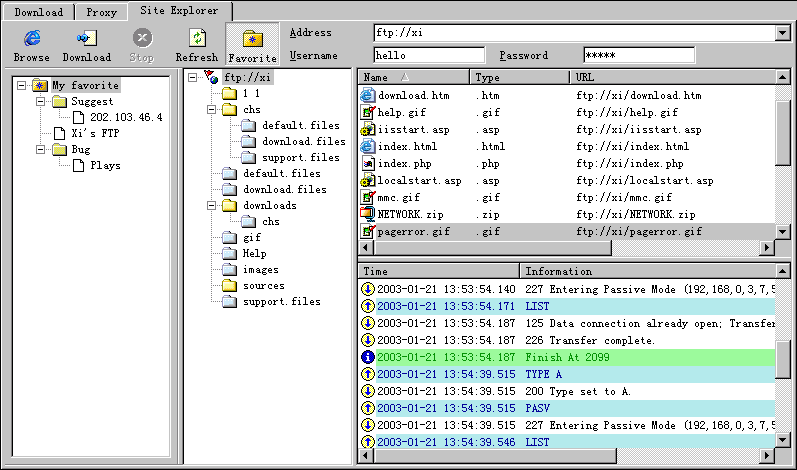Click file list horizontal scrollbar right arrow
Image resolution: width=797 pixels, height=470 pixels.
click(767, 247)
